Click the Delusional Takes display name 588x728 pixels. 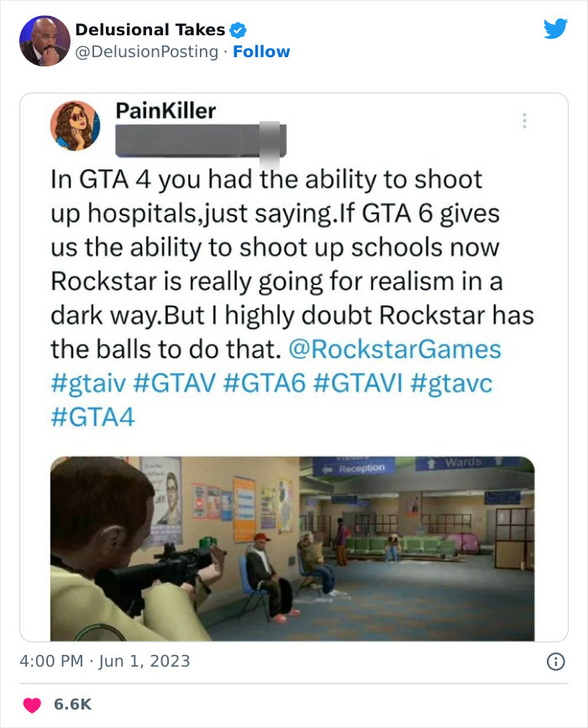tap(150, 29)
